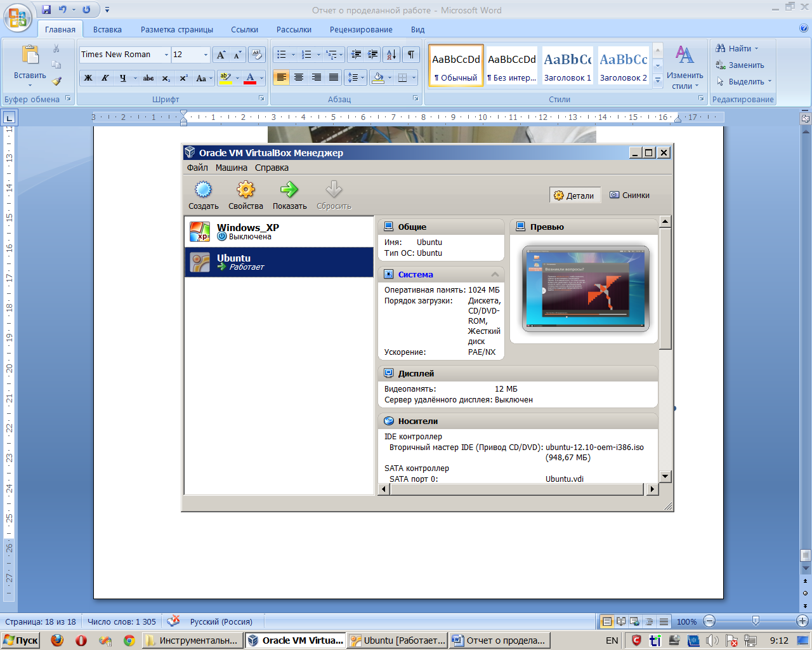Justify the paragraph text
Screen dimensions: 812x650
click(334, 77)
